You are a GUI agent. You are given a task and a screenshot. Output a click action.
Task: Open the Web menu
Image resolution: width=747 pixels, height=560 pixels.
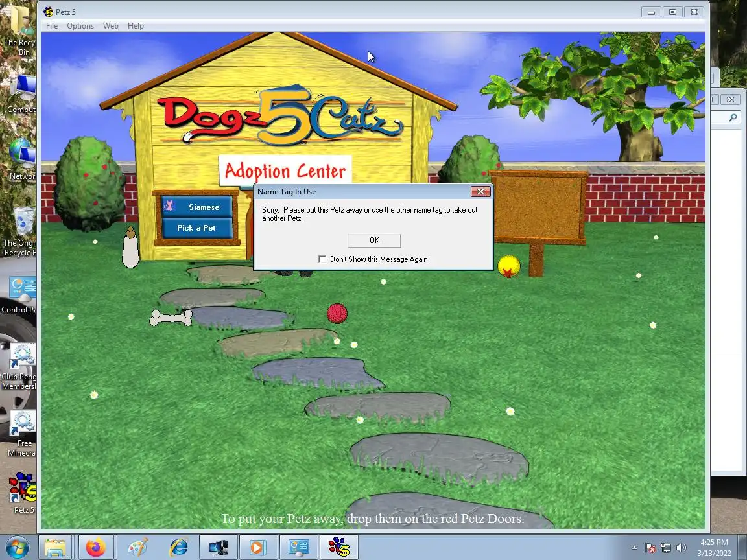coord(110,26)
